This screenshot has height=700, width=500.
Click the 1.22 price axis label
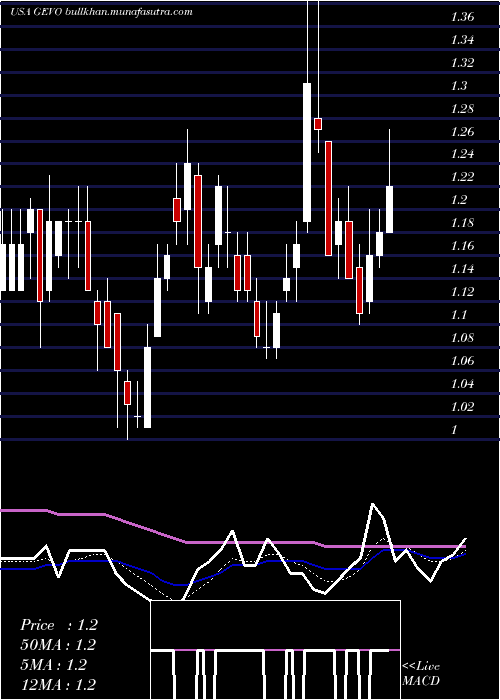(462, 177)
